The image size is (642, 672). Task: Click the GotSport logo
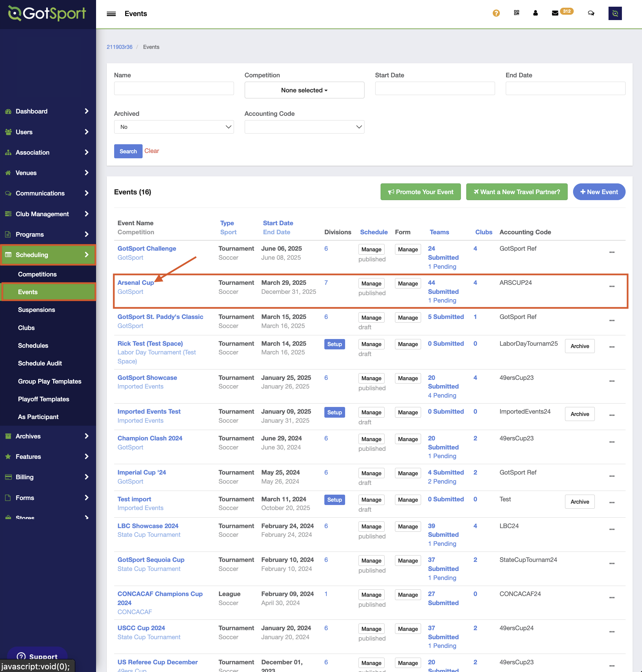pos(47,13)
